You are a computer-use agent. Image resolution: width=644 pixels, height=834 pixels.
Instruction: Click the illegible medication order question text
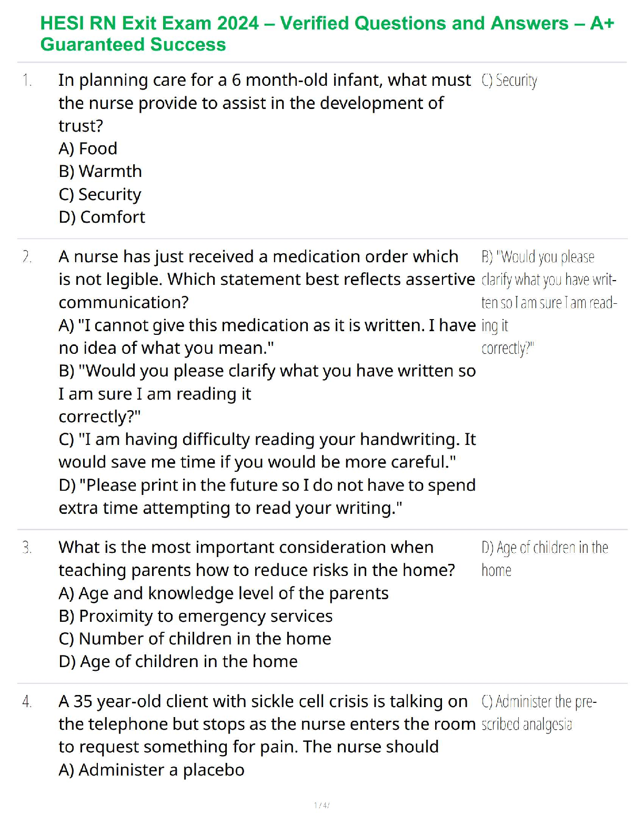pos(266,279)
